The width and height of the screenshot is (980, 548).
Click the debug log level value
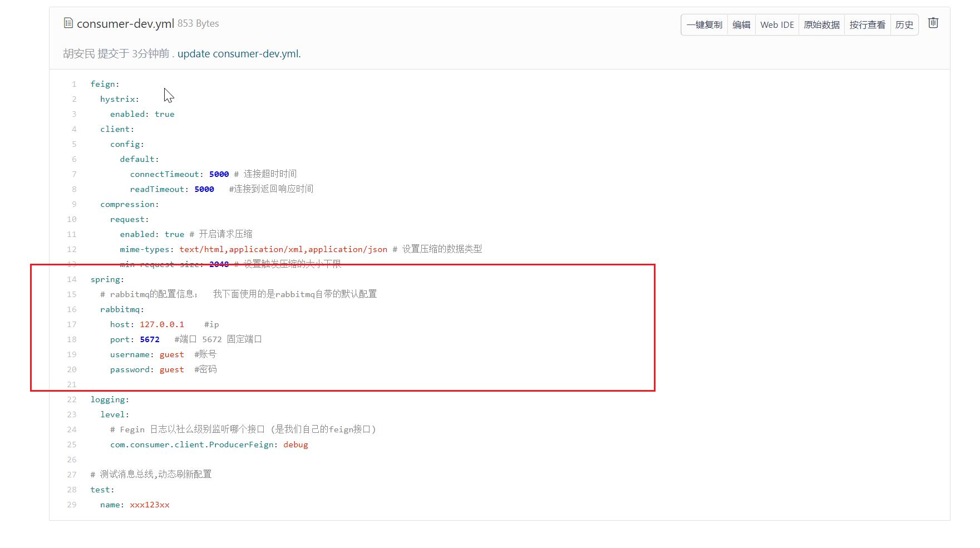(296, 445)
